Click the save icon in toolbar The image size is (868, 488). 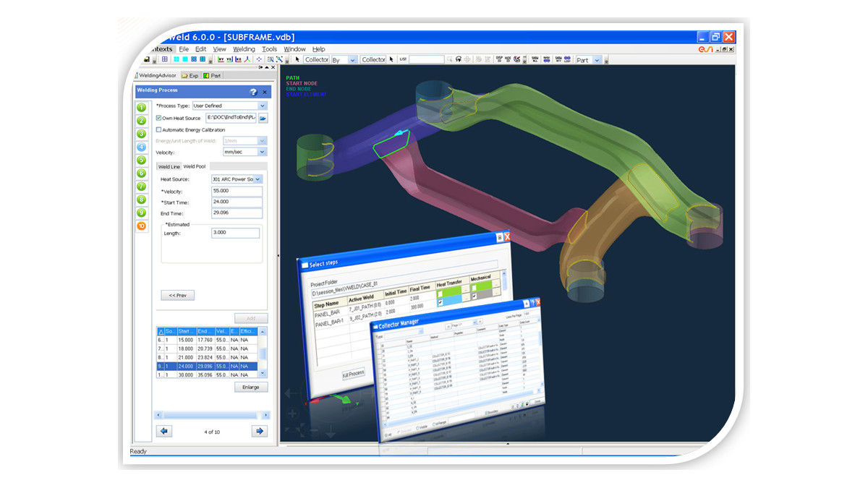pyautogui.click(x=147, y=59)
